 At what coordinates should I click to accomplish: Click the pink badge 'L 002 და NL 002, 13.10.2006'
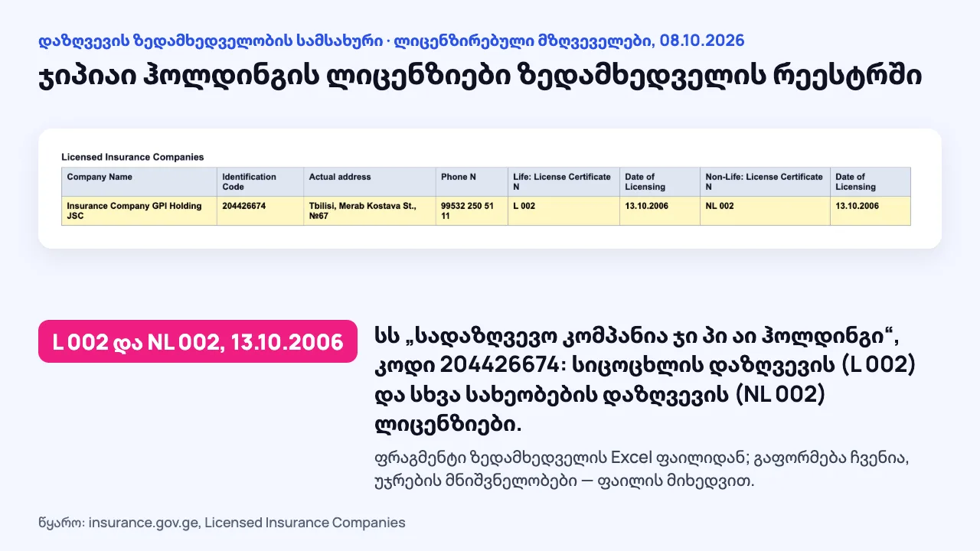point(198,341)
